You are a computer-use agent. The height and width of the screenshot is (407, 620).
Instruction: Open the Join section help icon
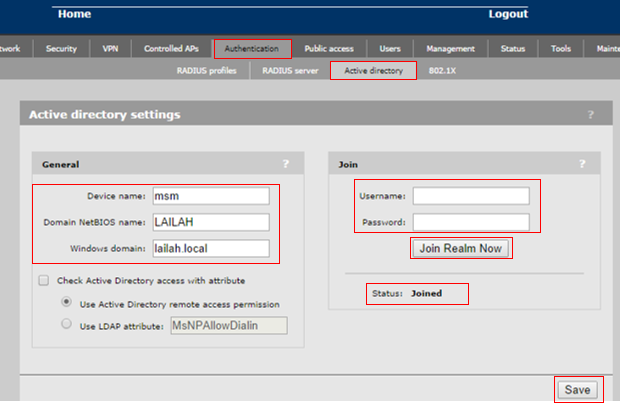582,164
